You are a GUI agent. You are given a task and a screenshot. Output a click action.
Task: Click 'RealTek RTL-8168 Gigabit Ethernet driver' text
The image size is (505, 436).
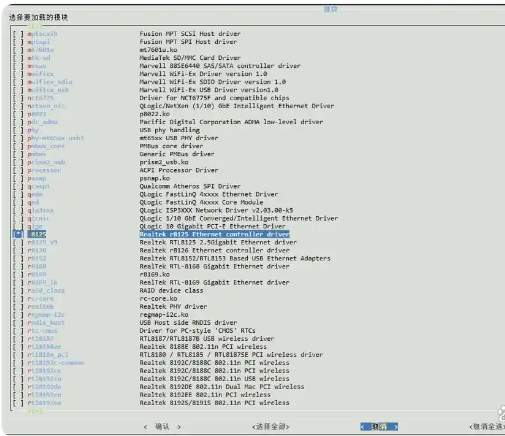pyautogui.click(x=214, y=266)
